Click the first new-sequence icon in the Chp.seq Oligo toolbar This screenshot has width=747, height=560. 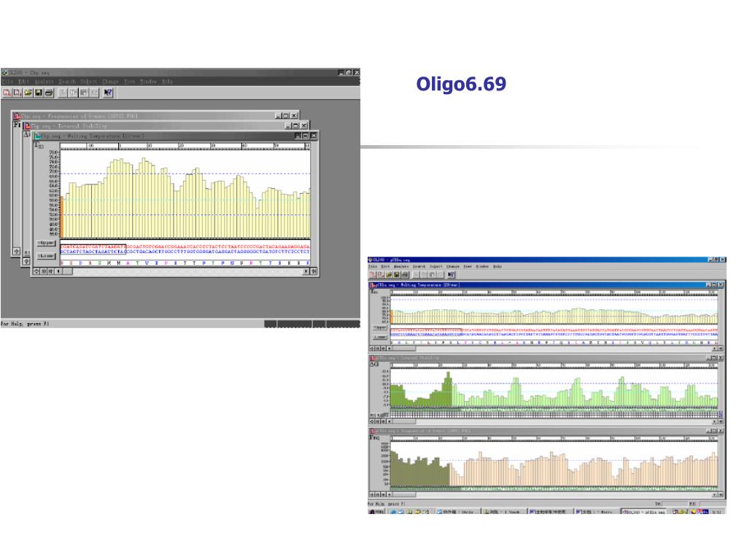pos(7,93)
